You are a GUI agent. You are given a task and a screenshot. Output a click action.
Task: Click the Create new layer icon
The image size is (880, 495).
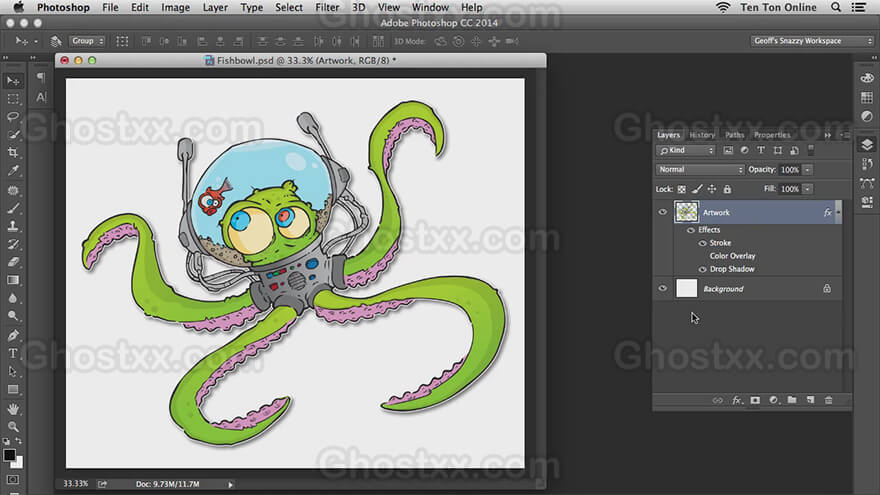coord(810,400)
